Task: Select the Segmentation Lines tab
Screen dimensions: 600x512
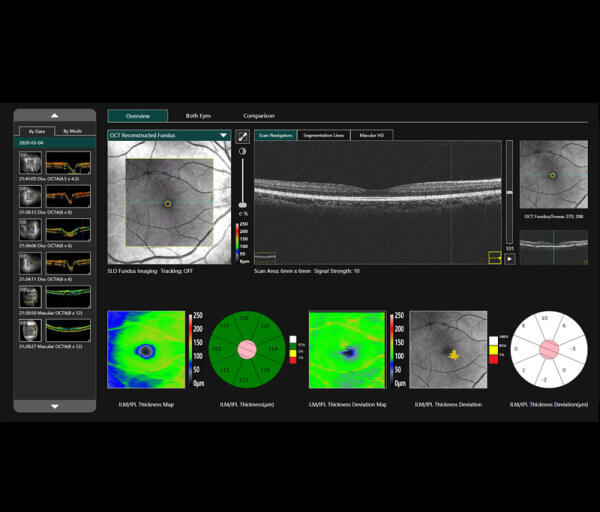Action: (x=323, y=135)
